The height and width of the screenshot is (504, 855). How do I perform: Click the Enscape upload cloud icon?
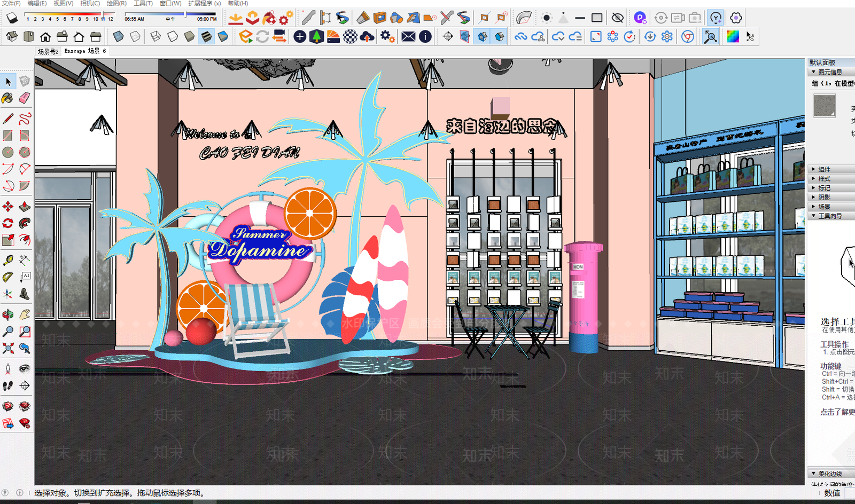[367, 36]
